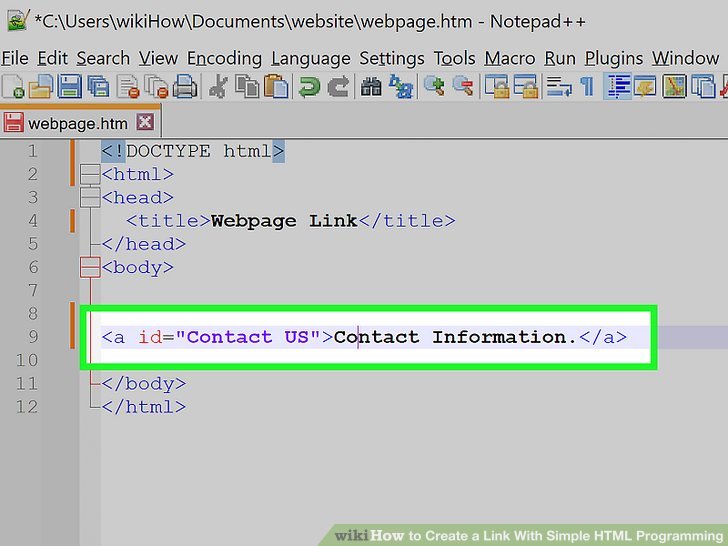Image resolution: width=728 pixels, height=546 pixels.
Task: Save the current file with the floppy icon
Action: click(70, 87)
